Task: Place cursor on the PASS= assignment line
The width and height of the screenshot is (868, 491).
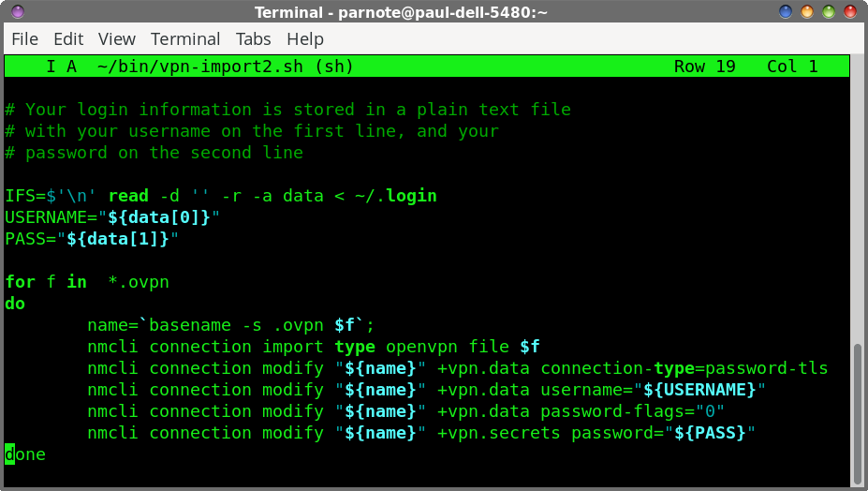Action: click(92, 239)
